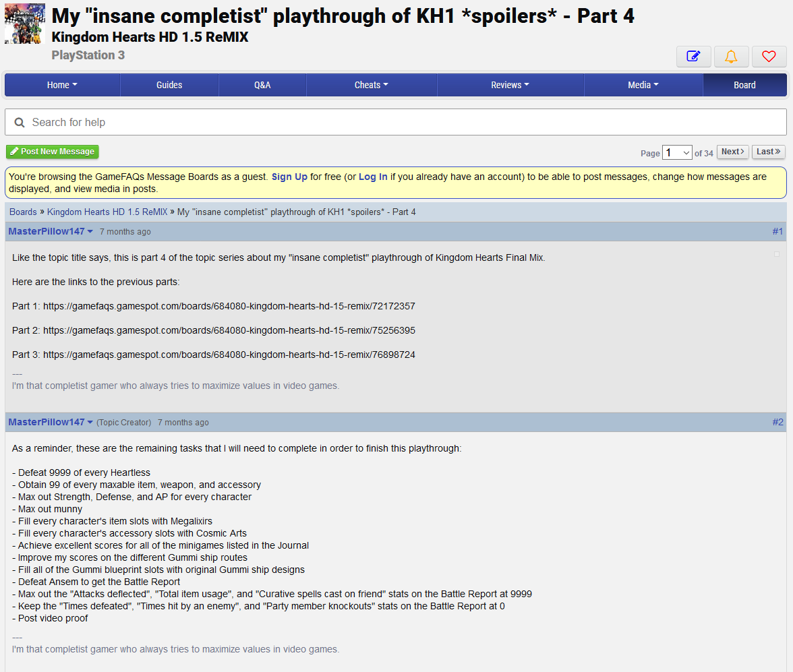The image size is (793, 672).
Task: Click the notification bell icon
Action: 731,57
